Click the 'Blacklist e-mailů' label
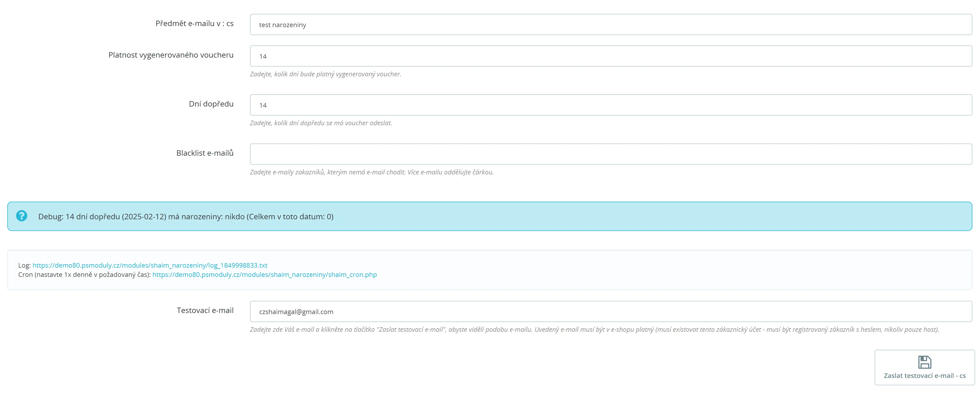 click(205, 153)
